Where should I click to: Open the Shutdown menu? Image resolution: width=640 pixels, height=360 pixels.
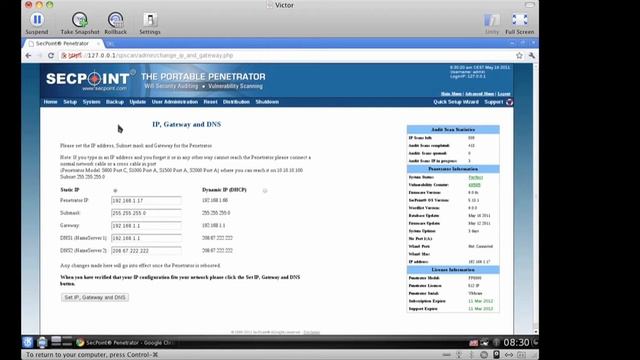(267, 102)
